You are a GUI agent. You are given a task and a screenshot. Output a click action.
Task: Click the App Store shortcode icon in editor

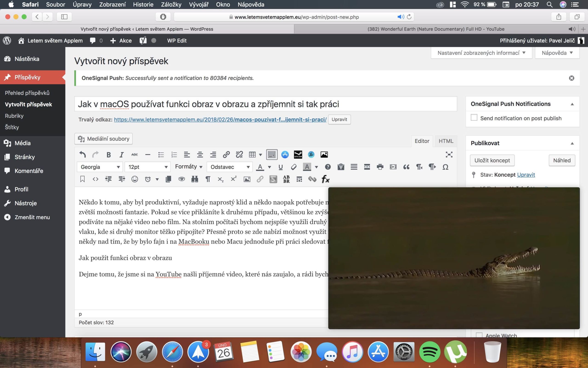(x=285, y=155)
